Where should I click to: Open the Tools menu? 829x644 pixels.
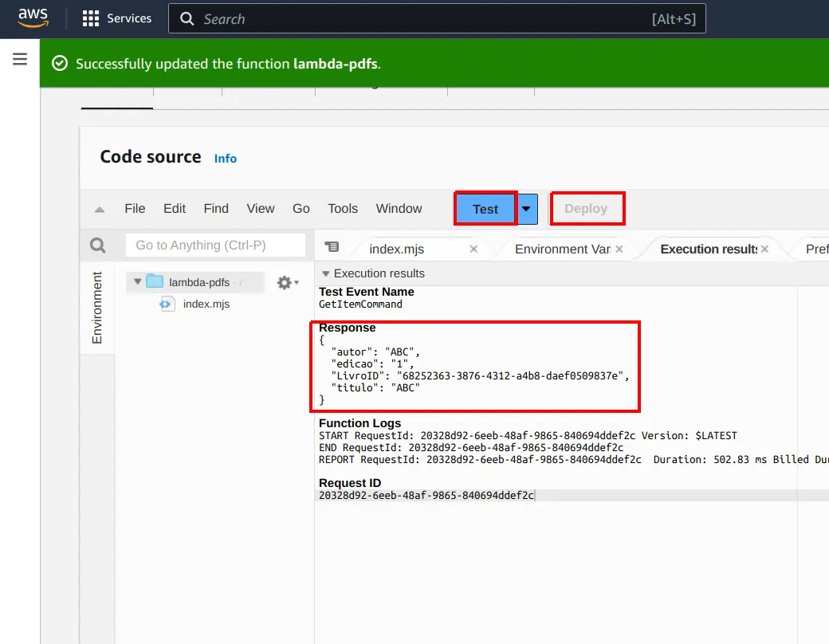click(x=343, y=208)
